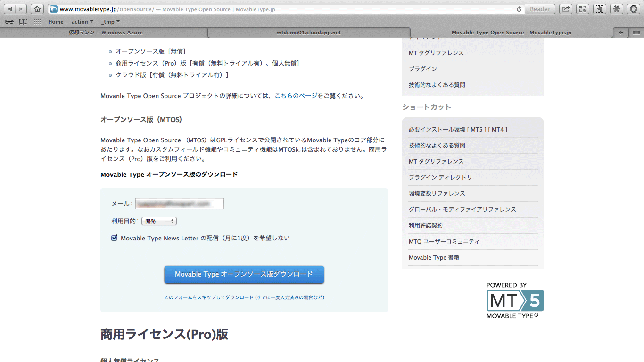Click the 商用ライセンス（Pro）版 bullet item
Screen dimensions: 644x362
pos(207,63)
